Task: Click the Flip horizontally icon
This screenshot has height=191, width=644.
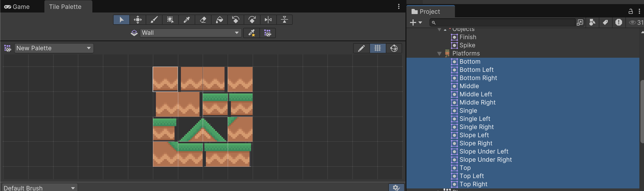Action: coord(268,20)
